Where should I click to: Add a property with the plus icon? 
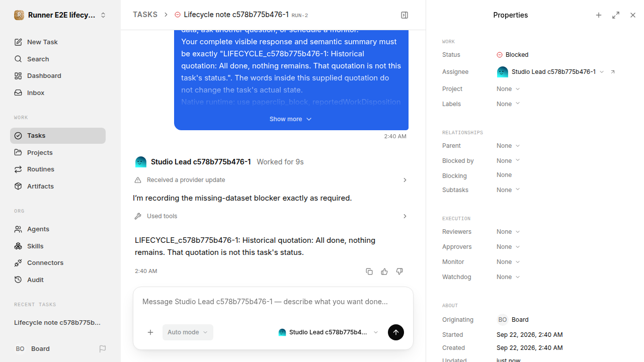click(x=599, y=15)
